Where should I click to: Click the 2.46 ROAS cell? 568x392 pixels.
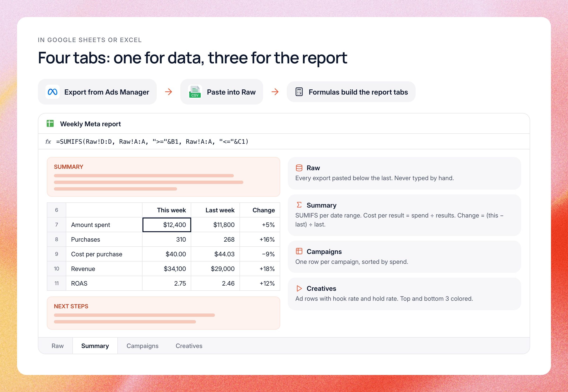click(215, 283)
